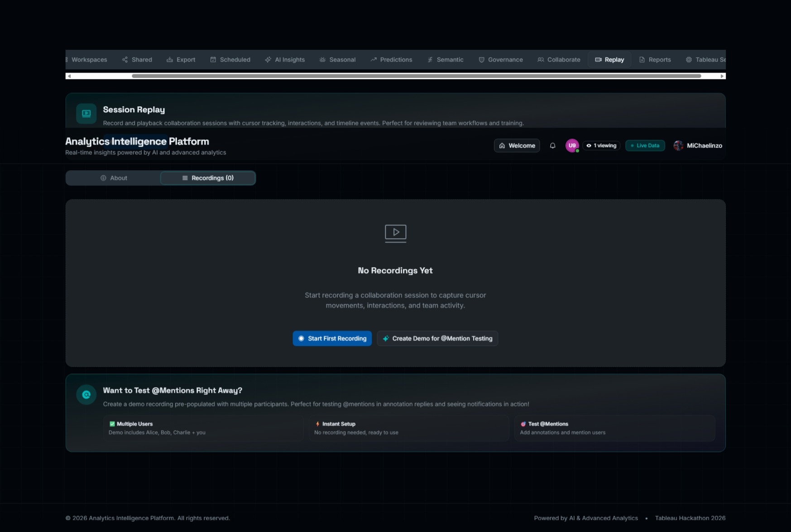Select the Recordings (0) sub-tab
Viewport: 791px width, 532px height.
click(x=208, y=178)
